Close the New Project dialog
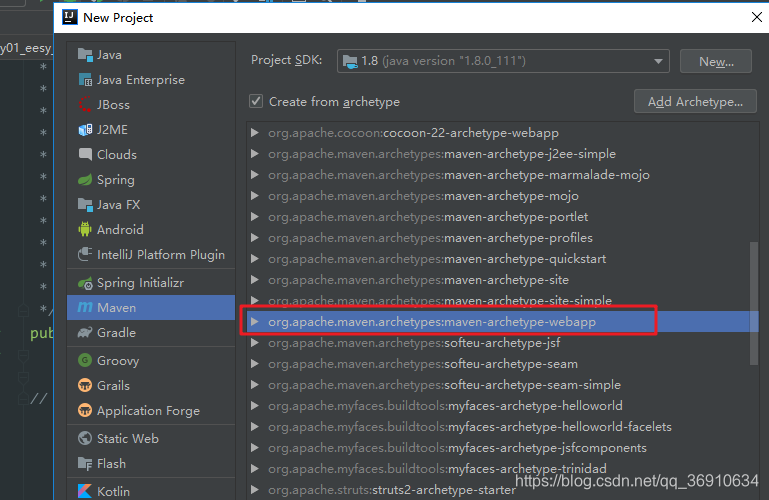This screenshot has width=769, height=500. point(757,18)
